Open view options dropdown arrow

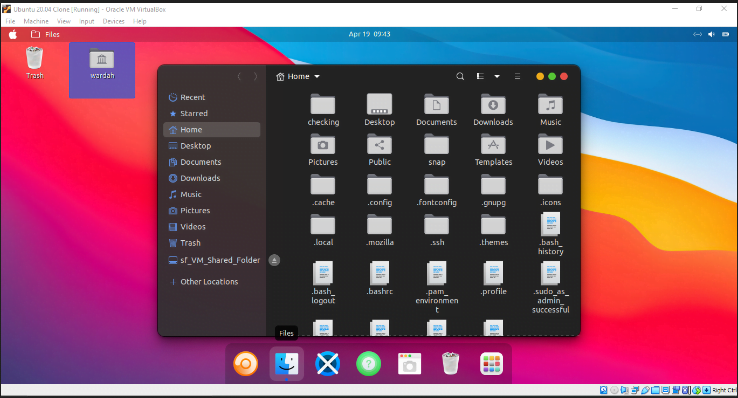pos(497,76)
